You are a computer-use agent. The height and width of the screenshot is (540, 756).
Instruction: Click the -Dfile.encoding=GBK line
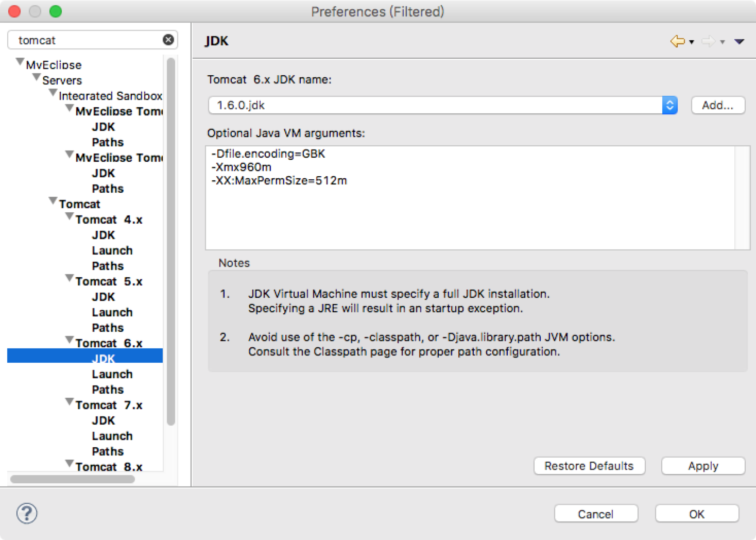(268, 154)
